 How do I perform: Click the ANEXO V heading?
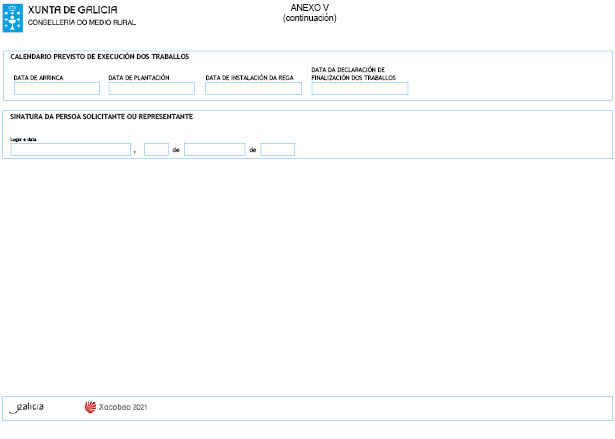point(309,8)
